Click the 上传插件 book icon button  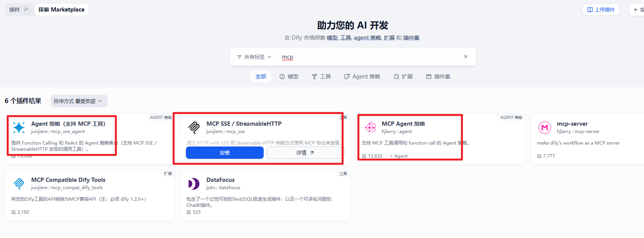click(x=601, y=10)
